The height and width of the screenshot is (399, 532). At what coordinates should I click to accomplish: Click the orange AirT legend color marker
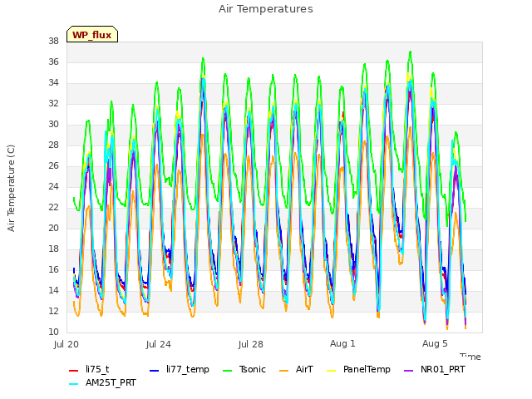[x=283, y=371]
